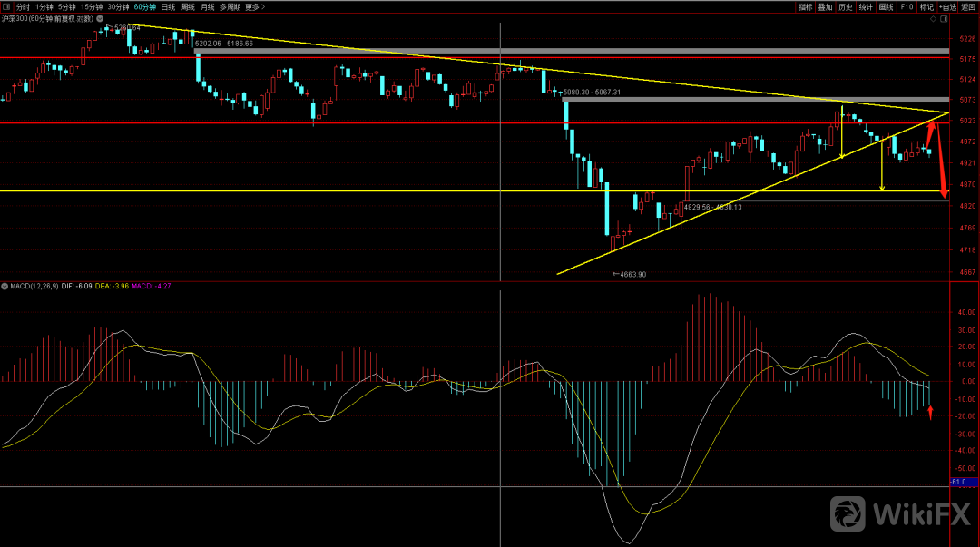Switch to the 分时 intraday view
Image resolution: width=980 pixels, height=547 pixels.
(x=24, y=6)
